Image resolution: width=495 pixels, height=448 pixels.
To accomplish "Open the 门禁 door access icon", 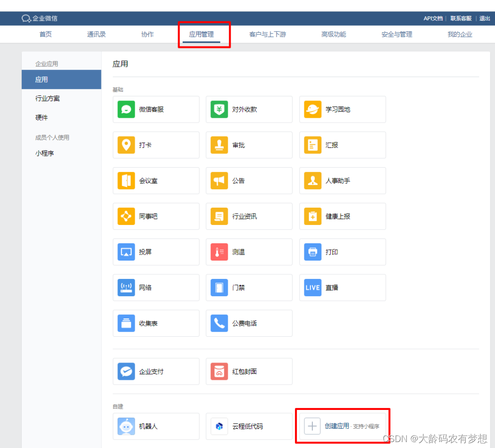I will click(219, 287).
